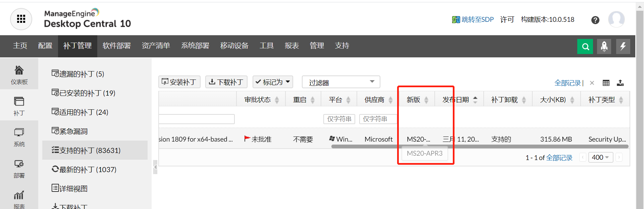Select the 系统 sidebar icon

19,137
